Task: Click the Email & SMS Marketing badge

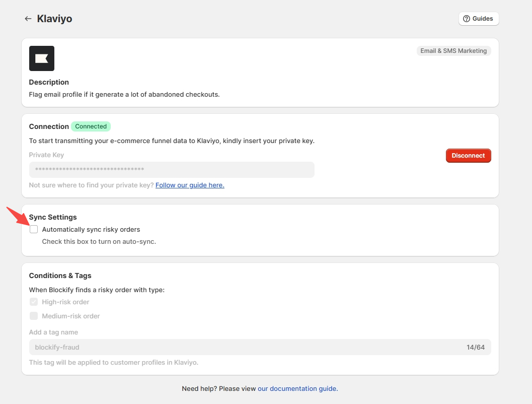Action: tap(453, 51)
